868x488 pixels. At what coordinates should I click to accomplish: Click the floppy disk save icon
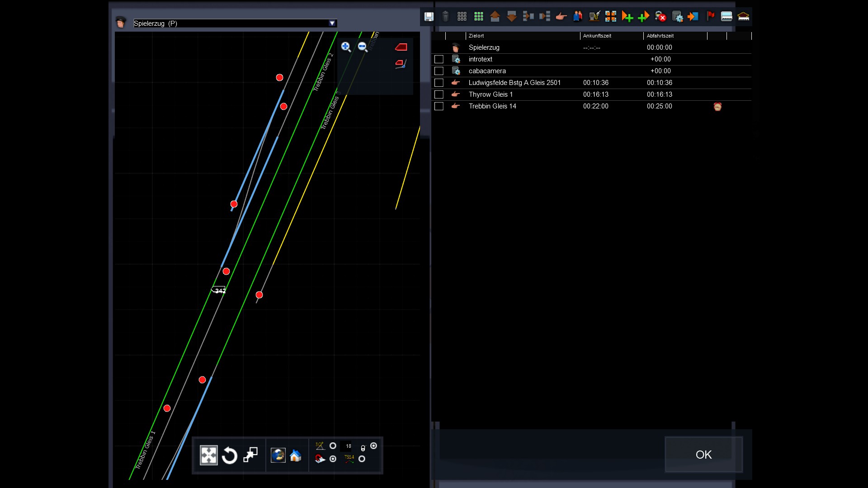[x=429, y=17]
